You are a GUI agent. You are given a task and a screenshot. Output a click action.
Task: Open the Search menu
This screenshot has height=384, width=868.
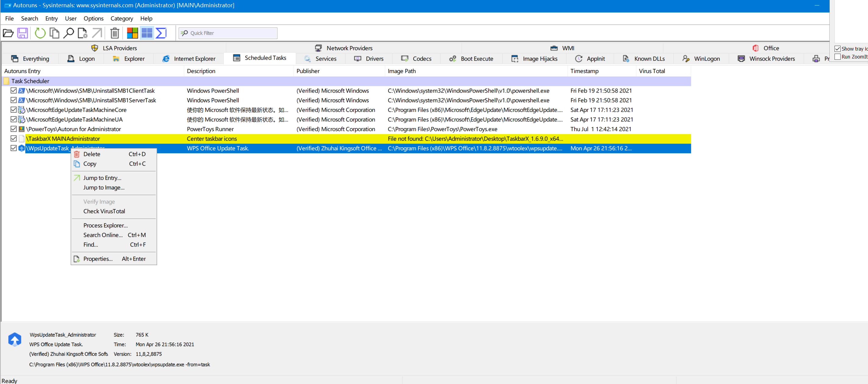[30, 19]
